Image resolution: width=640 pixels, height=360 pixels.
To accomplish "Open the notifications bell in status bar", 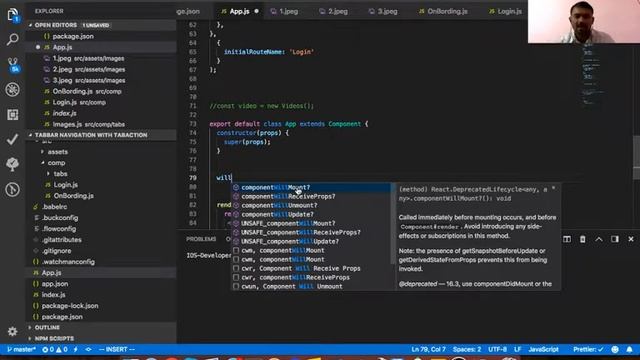I will pyautogui.click(x=629, y=349).
